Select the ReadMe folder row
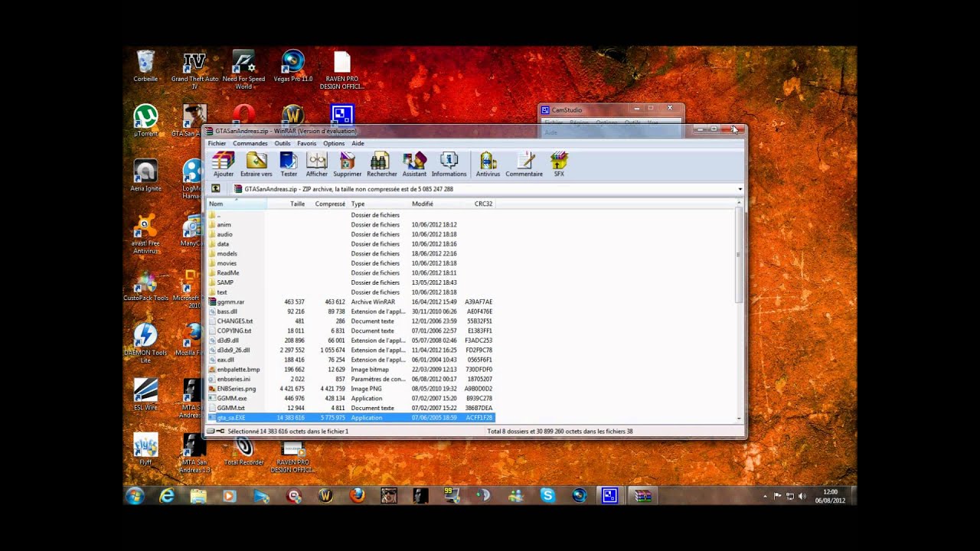The height and width of the screenshot is (551, 980). (x=351, y=272)
